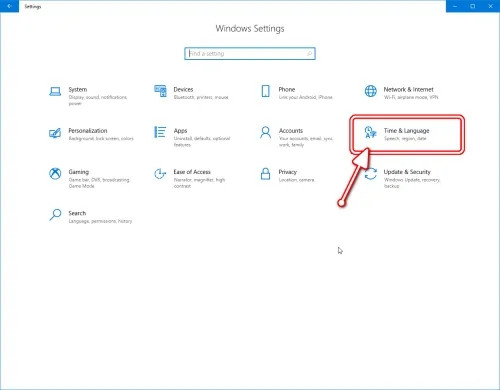Image resolution: width=500 pixels, height=390 pixels.
Task: Click the Search category label
Action: [x=77, y=213]
